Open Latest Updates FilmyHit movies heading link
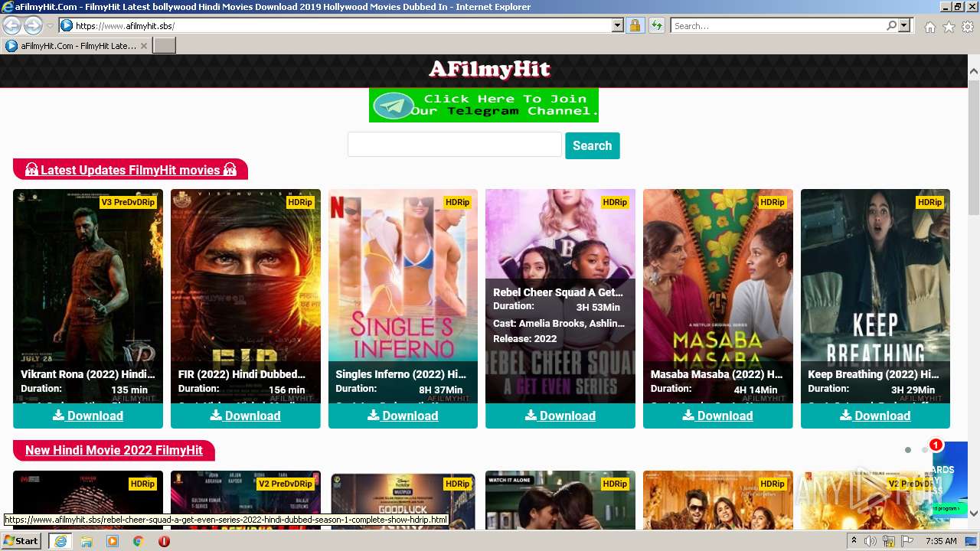 pos(130,170)
